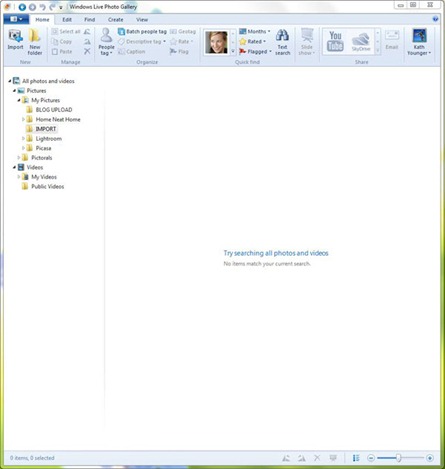Switch to the Edit ribbon tab
The image size is (445, 469).
coord(67,20)
